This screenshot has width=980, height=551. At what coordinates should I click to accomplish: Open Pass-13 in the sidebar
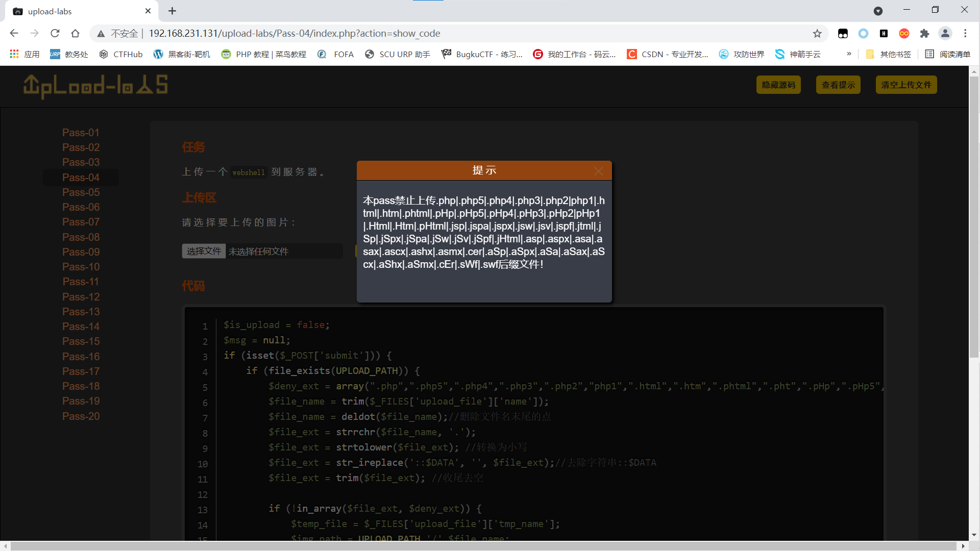81,312
